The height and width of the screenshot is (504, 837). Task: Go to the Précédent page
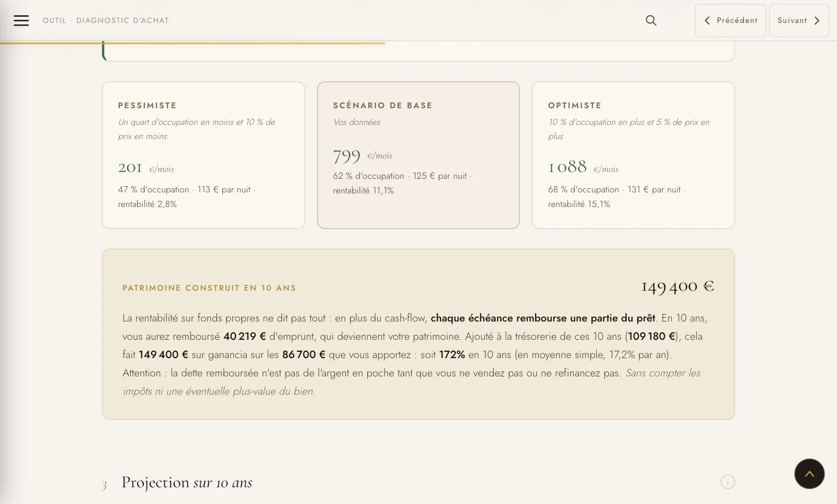tap(730, 20)
